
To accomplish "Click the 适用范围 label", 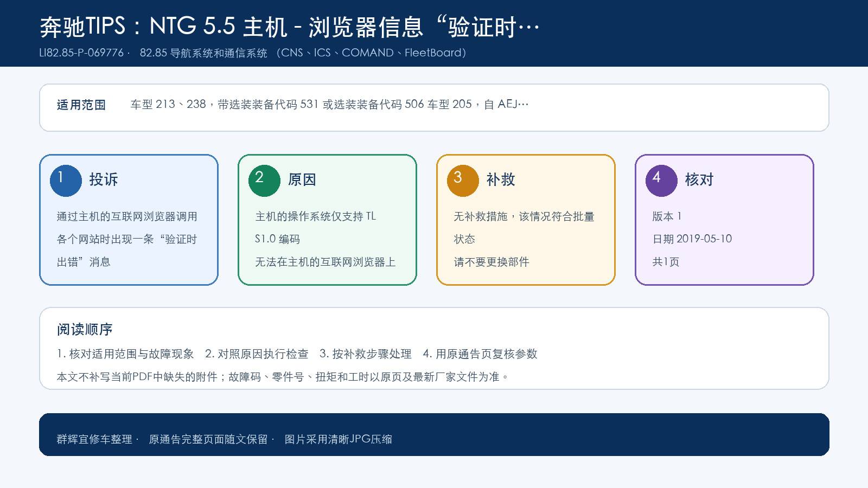I will tap(81, 105).
